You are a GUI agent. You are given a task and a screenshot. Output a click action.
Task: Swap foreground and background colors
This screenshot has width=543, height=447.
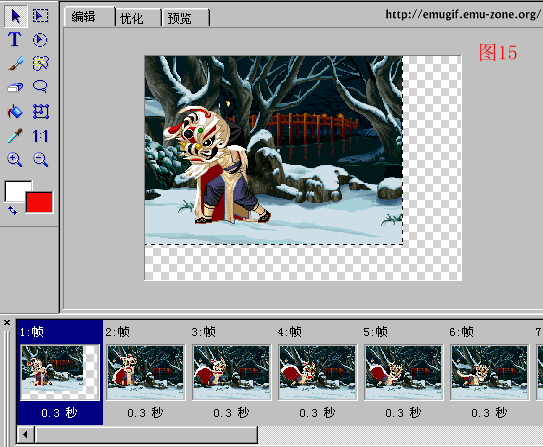tap(12, 210)
